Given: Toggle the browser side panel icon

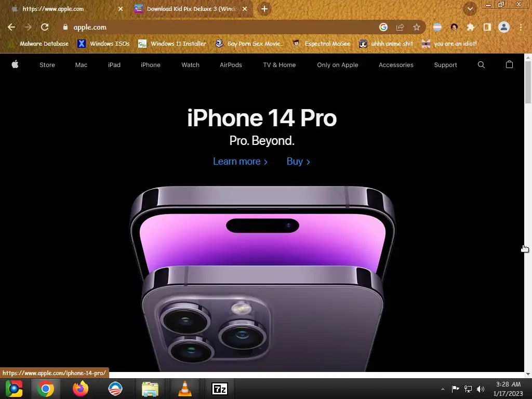Looking at the screenshot, I should [487, 27].
